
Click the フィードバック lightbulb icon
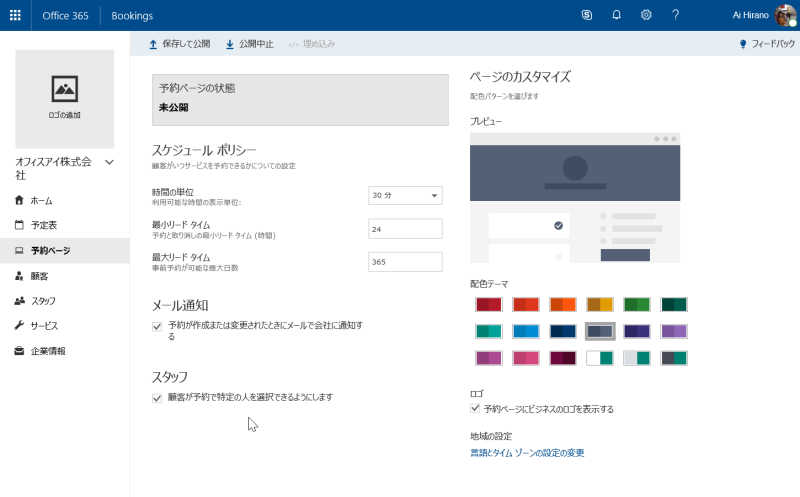click(x=743, y=44)
